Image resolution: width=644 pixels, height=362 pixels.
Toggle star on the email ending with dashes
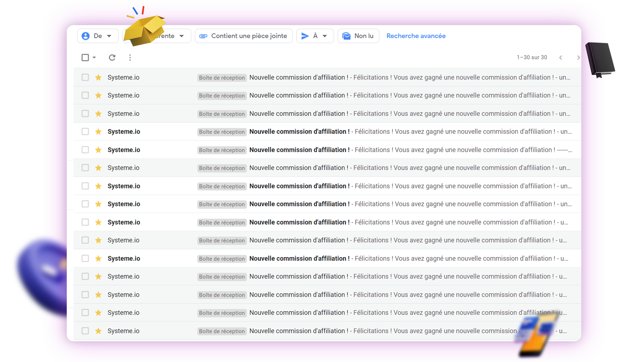click(98, 150)
